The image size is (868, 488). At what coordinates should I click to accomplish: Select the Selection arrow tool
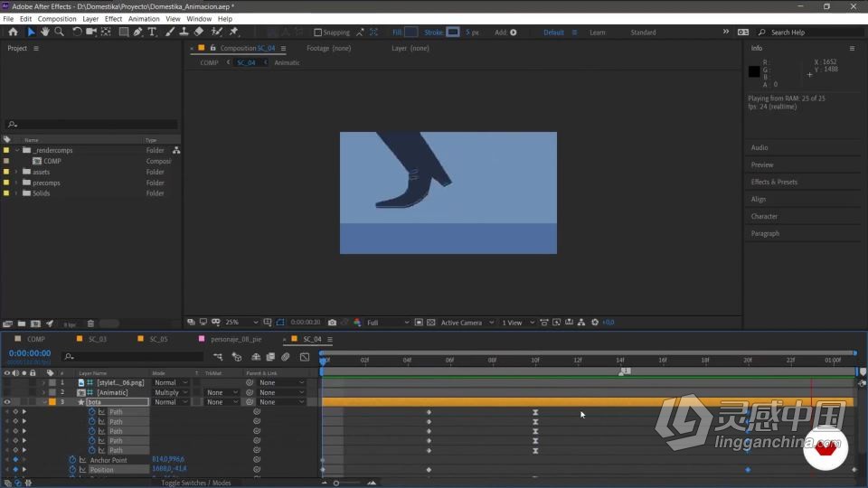point(31,33)
